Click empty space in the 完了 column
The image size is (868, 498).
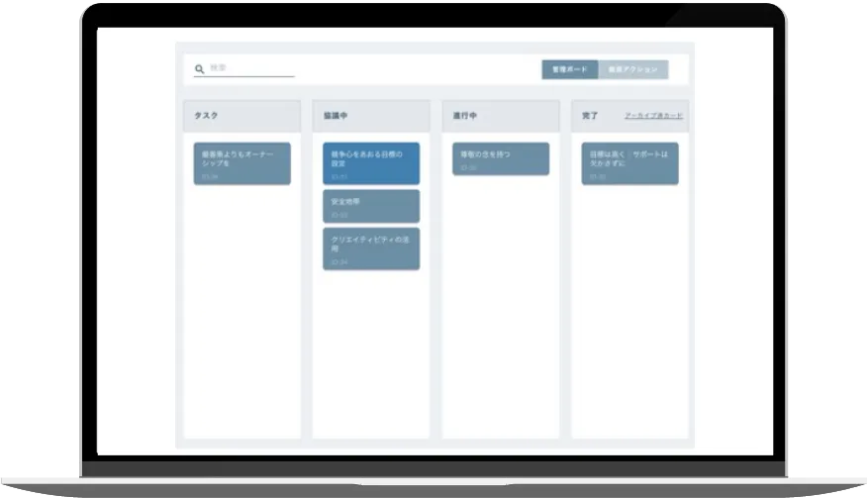(x=629, y=317)
